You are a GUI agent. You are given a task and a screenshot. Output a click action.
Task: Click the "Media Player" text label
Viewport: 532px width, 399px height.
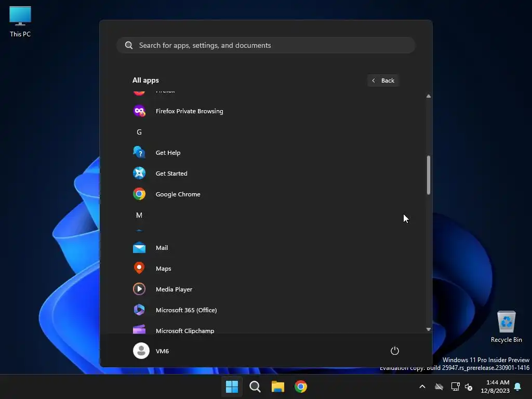tap(174, 289)
